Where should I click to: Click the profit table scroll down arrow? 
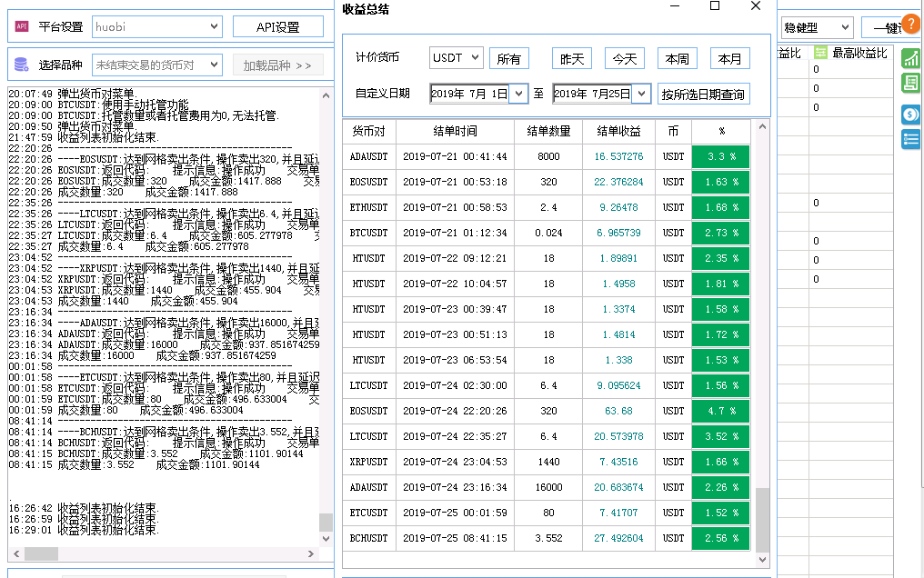click(x=762, y=560)
